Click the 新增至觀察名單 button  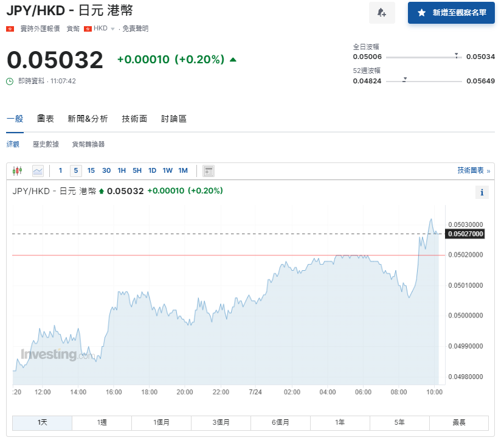(x=451, y=13)
